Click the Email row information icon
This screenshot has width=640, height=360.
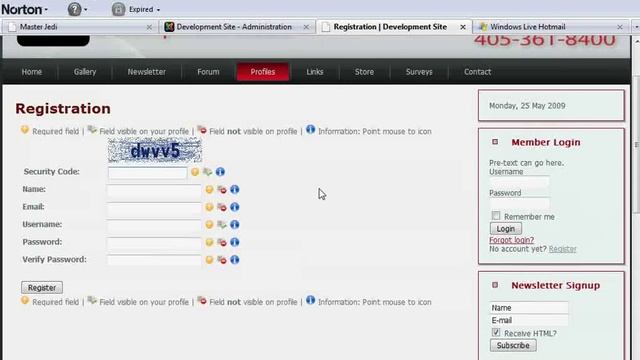(x=235, y=207)
